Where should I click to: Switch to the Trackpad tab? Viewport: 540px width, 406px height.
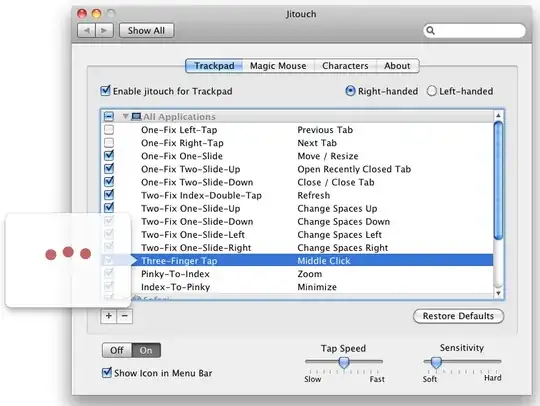pyautogui.click(x=214, y=66)
